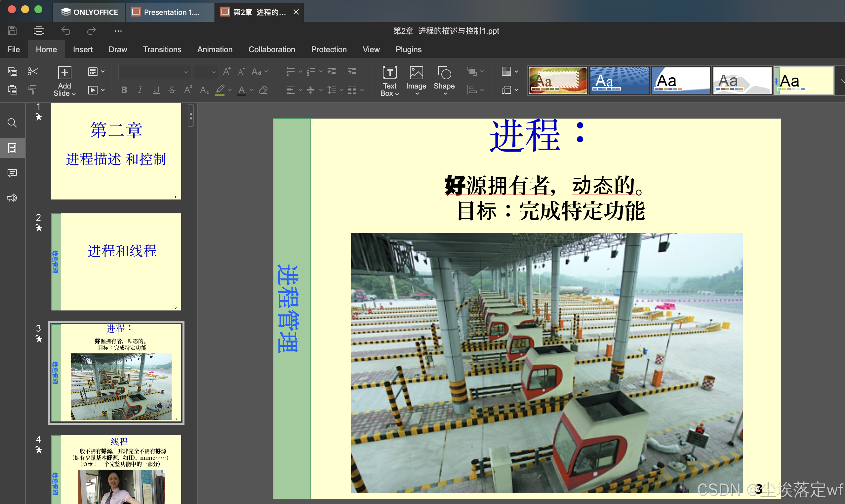Click the Clear style eraser icon
Viewport: 845px width, 504px height.
click(x=263, y=90)
